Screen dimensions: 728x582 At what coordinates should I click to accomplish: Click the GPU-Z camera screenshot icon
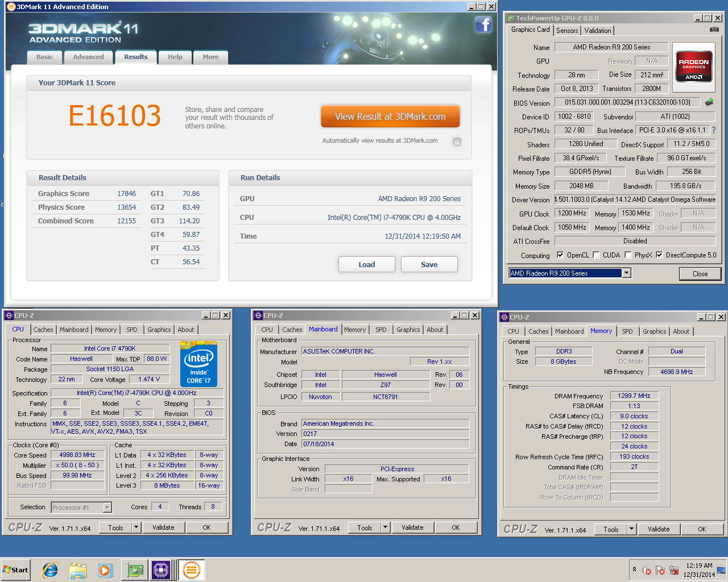[x=714, y=30]
